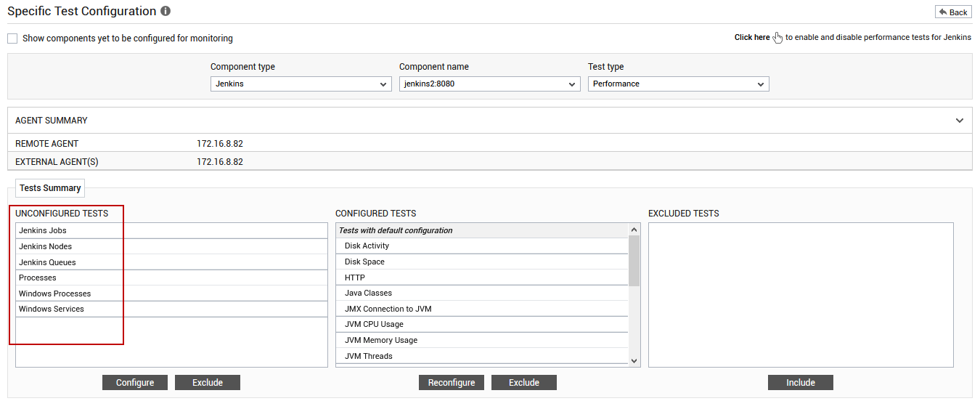Click configured tests scrollbar down arrow

[634, 360]
